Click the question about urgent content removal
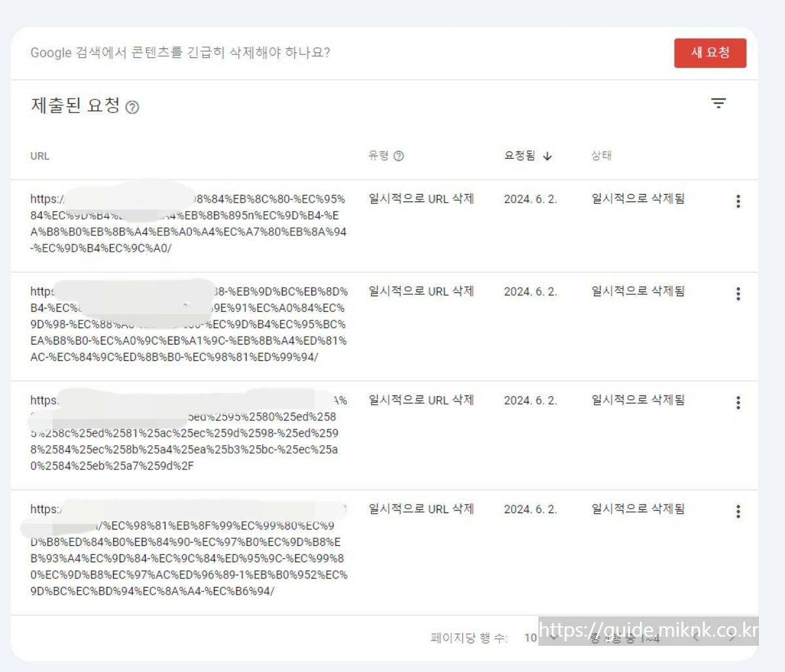The width and height of the screenshot is (785, 672). click(181, 53)
